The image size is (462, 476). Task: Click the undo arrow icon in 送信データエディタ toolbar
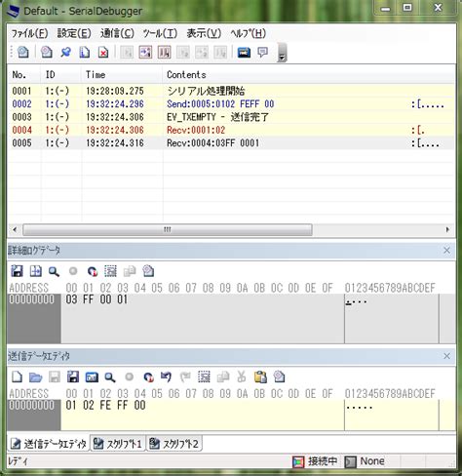point(166,377)
